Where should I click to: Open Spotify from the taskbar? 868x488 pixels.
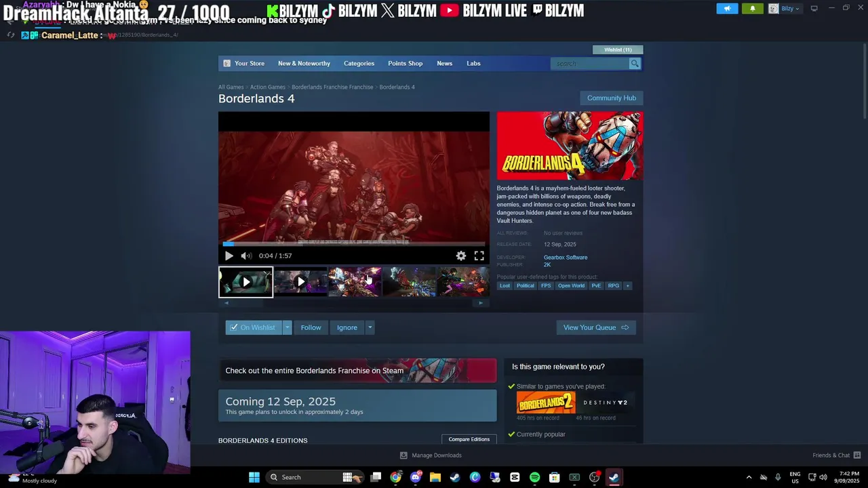point(534,477)
